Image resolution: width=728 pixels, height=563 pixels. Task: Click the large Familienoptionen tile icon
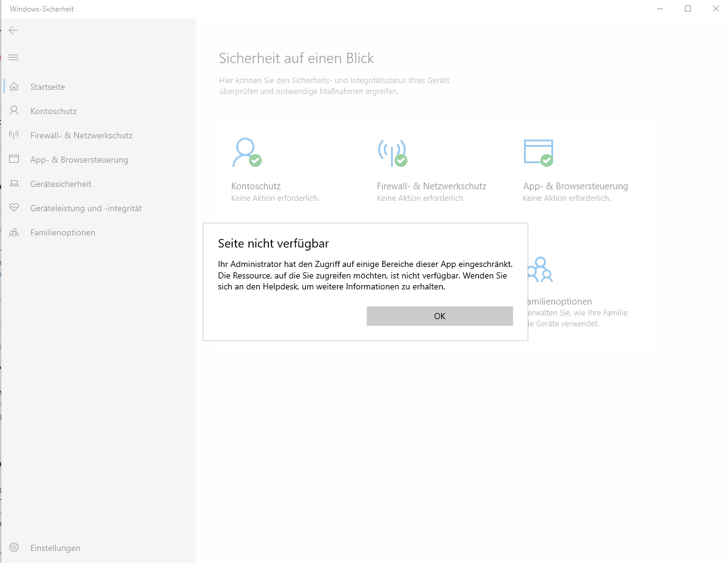pos(540,269)
